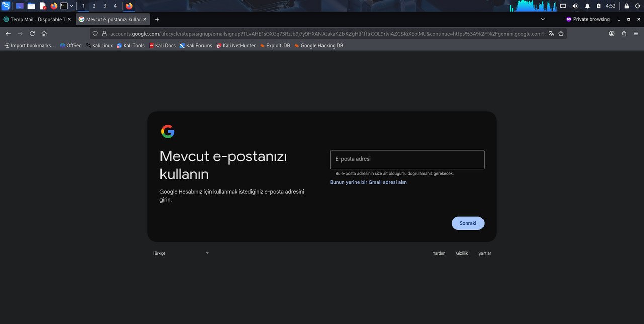Click the E-posta adresi input field
This screenshot has width=644, height=324.
pos(407,159)
